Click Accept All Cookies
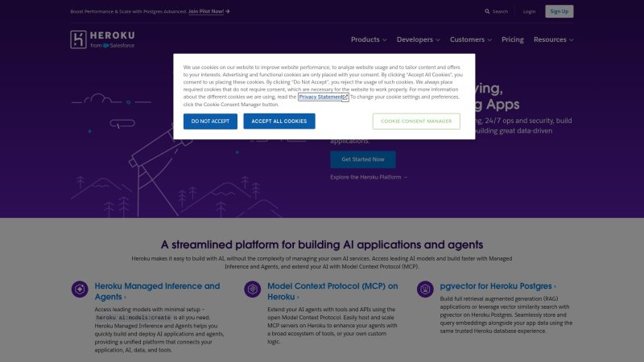 coord(279,121)
